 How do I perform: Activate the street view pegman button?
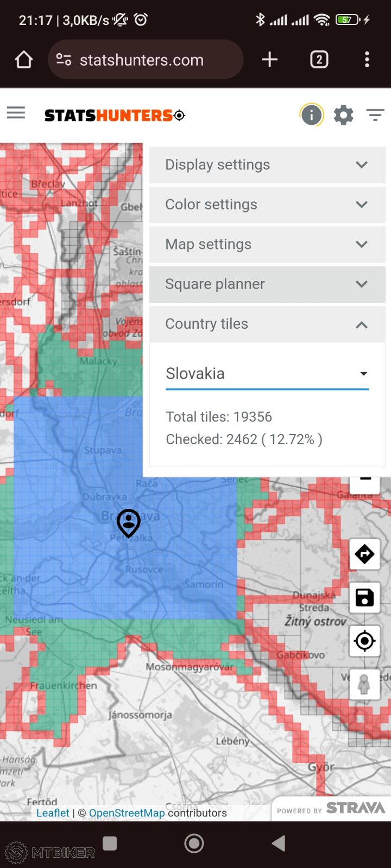(x=364, y=684)
